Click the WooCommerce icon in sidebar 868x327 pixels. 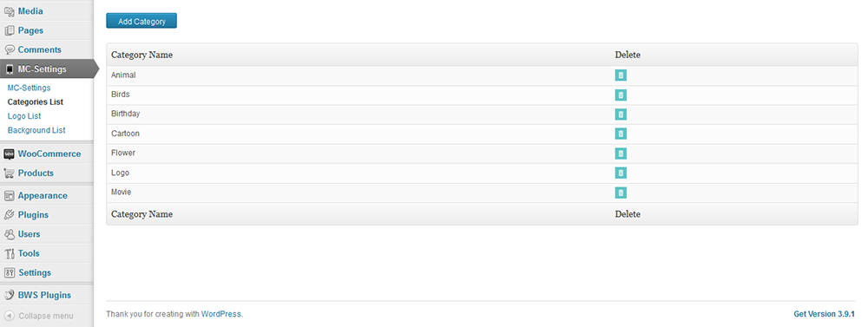tap(9, 154)
